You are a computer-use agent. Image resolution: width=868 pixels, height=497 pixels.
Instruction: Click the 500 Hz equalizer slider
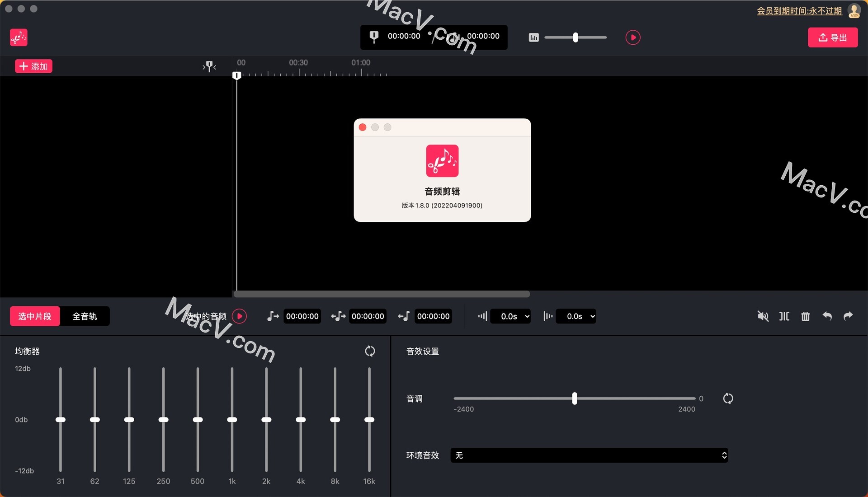[x=198, y=420]
